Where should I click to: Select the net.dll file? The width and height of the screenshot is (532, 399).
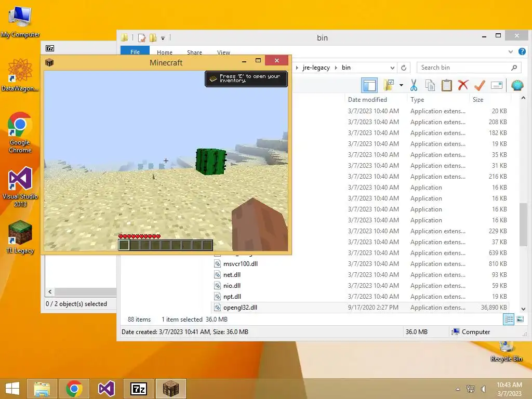pyautogui.click(x=232, y=274)
